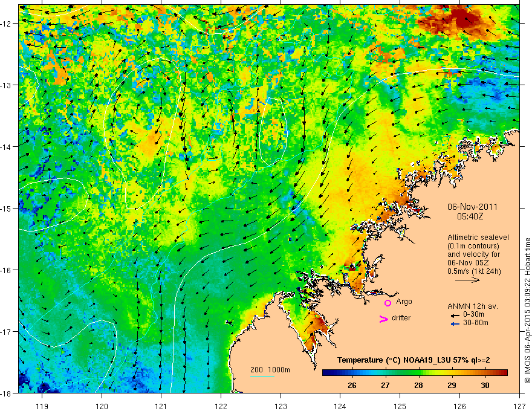Click the latitude axis label '-18'
This screenshot has width=532, height=411.
6,393
